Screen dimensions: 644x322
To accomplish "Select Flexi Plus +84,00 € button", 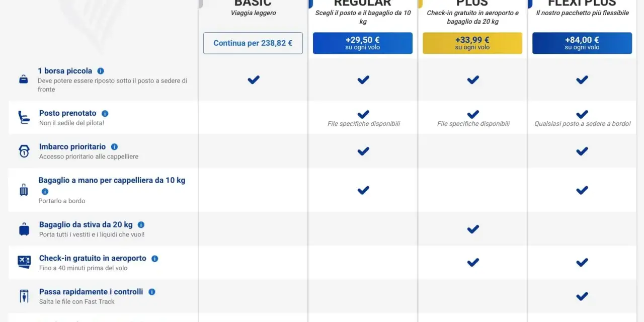I will click(x=582, y=43).
